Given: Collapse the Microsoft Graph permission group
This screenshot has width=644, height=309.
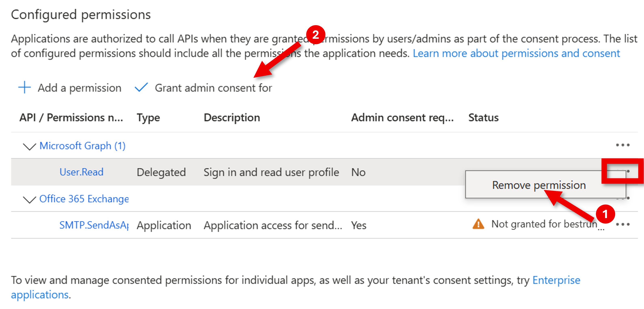Looking at the screenshot, I should coord(29,146).
